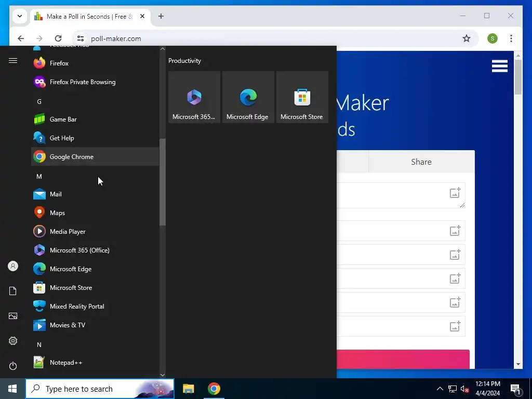Screen dimensions: 532x399
Task: Expand the Start menu hamburger navigation
Action: pos(13,60)
